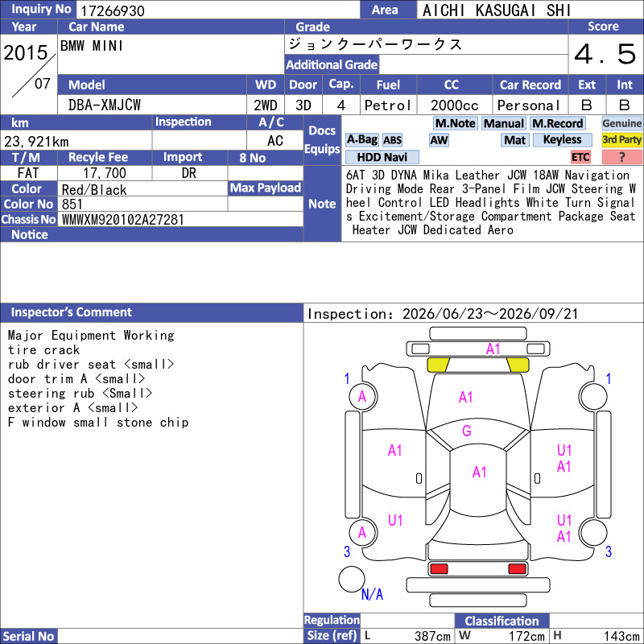
Task: Click 'steering rub <Small>' comment
Action: coord(80,394)
